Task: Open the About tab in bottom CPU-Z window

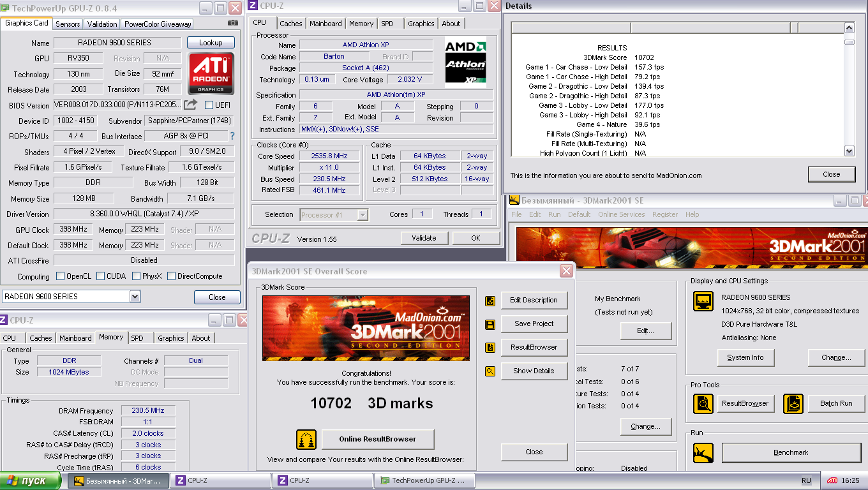Action: pos(201,338)
